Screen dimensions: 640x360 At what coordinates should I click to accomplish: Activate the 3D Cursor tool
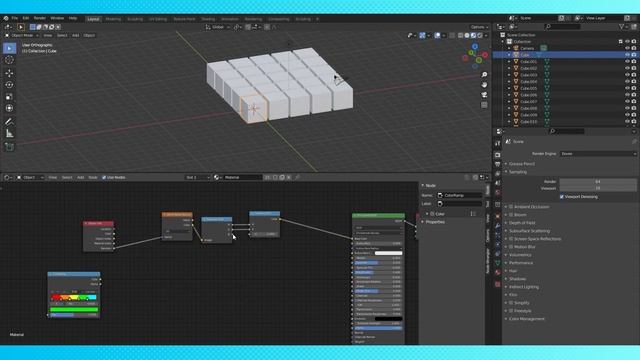click(x=9, y=60)
